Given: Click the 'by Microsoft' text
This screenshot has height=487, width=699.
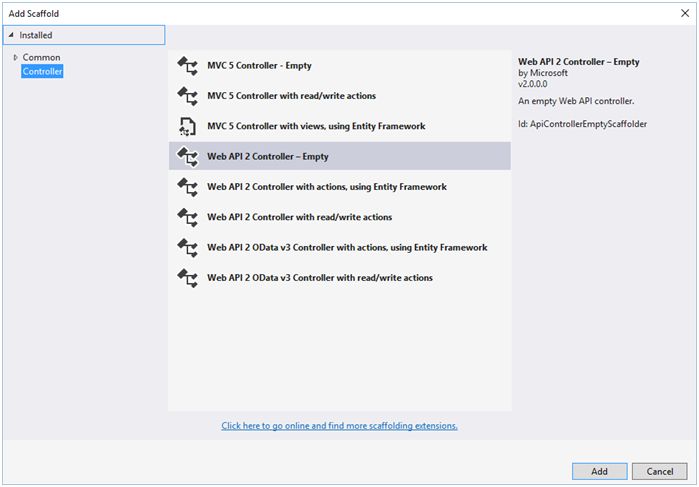Looking at the screenshot, I should pos(543,73).
